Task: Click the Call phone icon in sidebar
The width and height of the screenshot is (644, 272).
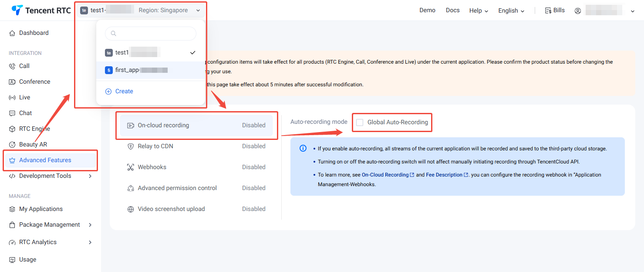Action: [x=12, y=66]
